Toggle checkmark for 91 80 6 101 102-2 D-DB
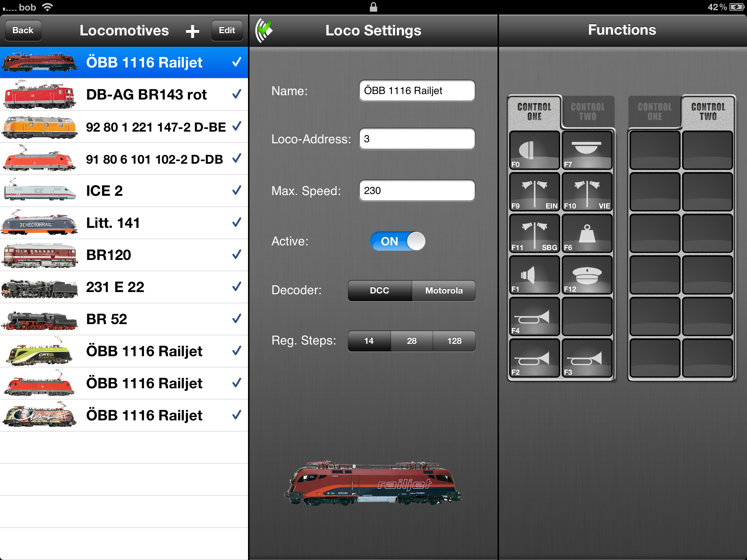The height and width of the screenshot is (560, 747). pyautogui.click(x=237, y=158)
